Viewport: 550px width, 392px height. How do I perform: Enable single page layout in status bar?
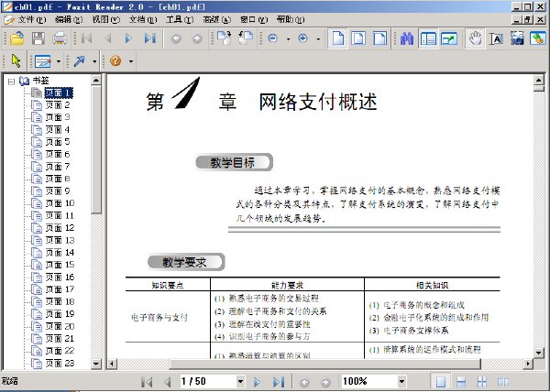441,382
